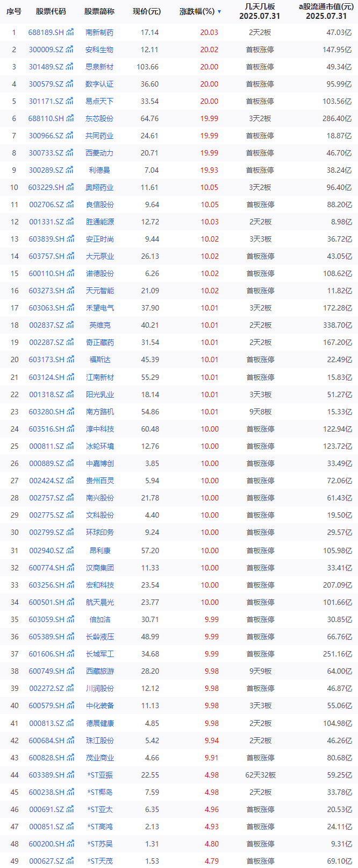This screenshot has width=358, height=868.
Task: Open stock name 航天晨光
Action: point(99,602)
